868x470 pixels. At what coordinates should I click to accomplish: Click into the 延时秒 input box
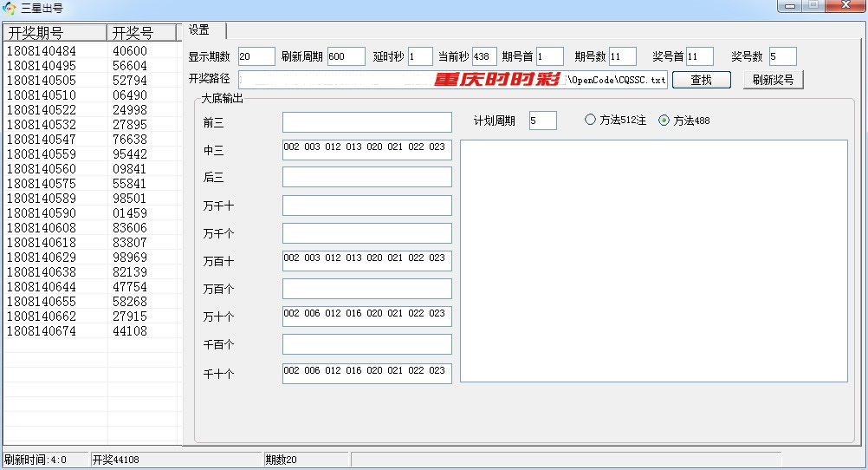[420, 56]
